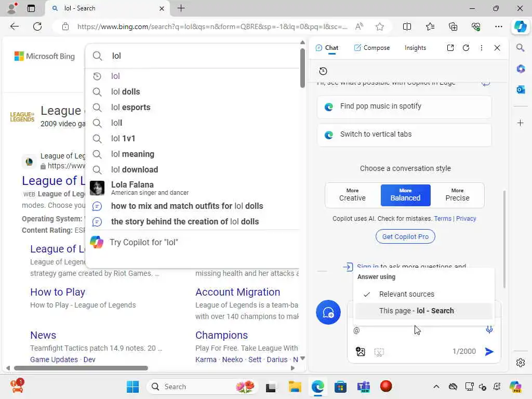Send the Copilot message
Screen dimensions: 532x399
489,352
